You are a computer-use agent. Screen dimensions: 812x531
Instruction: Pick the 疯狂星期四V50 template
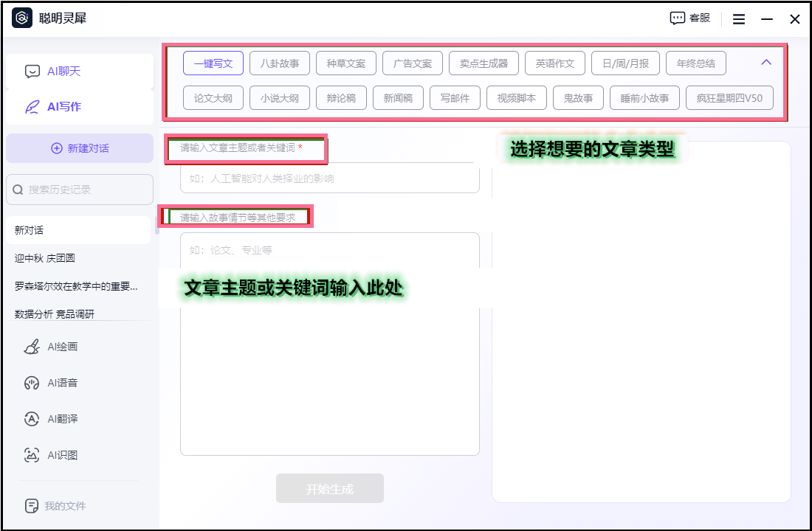tap(729, 98)
